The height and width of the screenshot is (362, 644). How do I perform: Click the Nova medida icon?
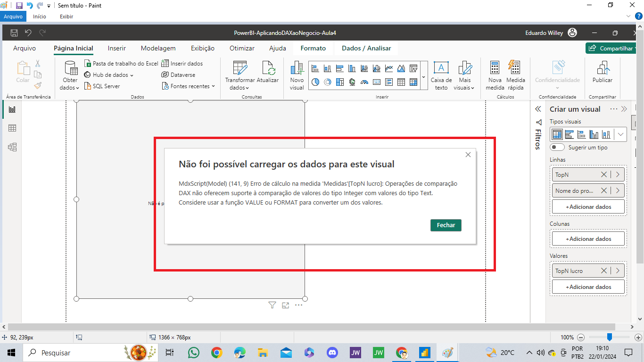pyautogui.click(x=495, y=68)
